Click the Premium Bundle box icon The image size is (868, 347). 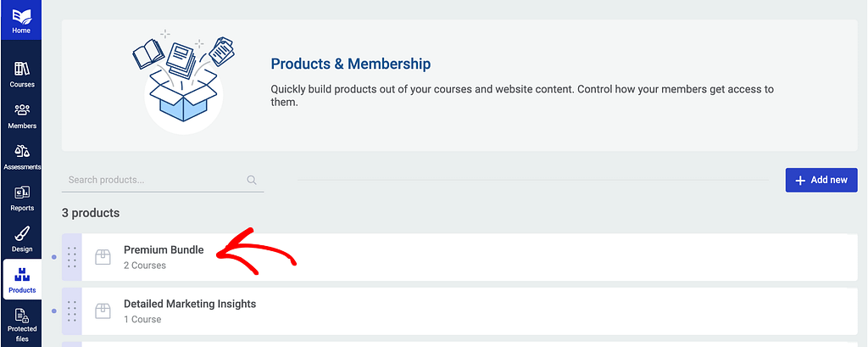[103, 257]
